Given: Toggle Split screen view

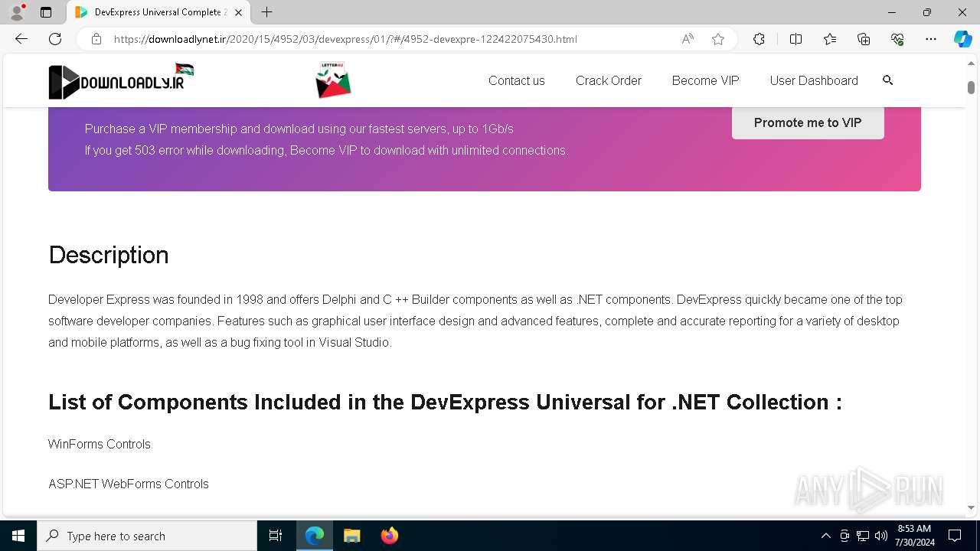Looking at the screenshot, I should tap(795, 39).
